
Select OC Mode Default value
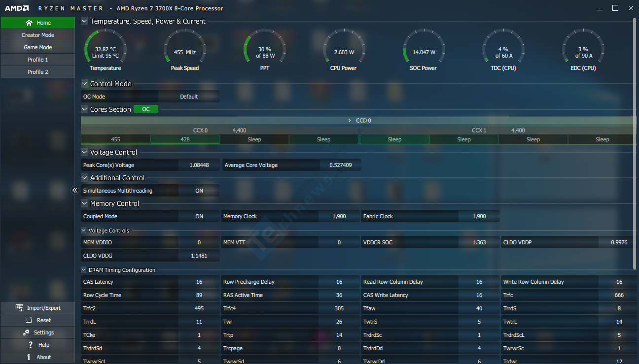tap(189, 97)
